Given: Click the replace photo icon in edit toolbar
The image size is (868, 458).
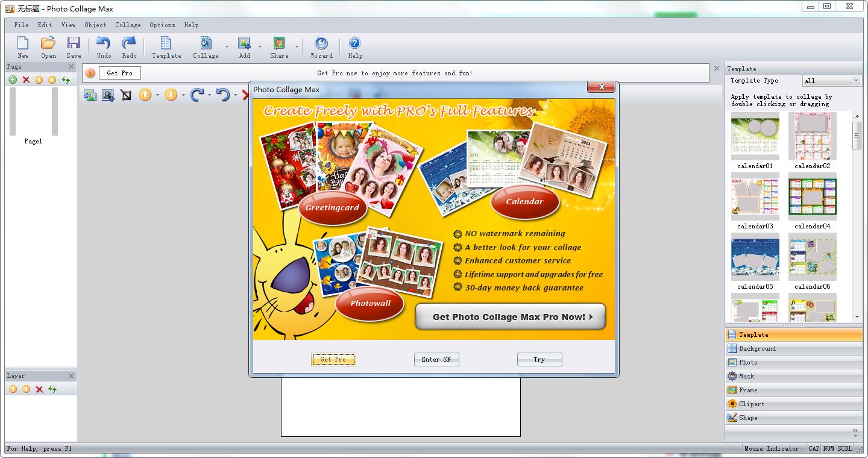Looking at the screenshot, I should tap(90, 95).
